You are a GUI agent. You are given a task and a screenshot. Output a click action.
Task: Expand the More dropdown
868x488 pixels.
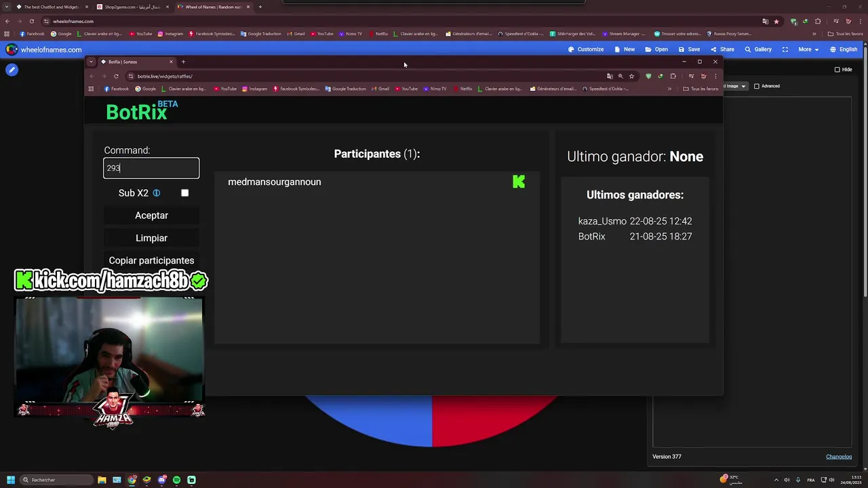coord(808,49)
